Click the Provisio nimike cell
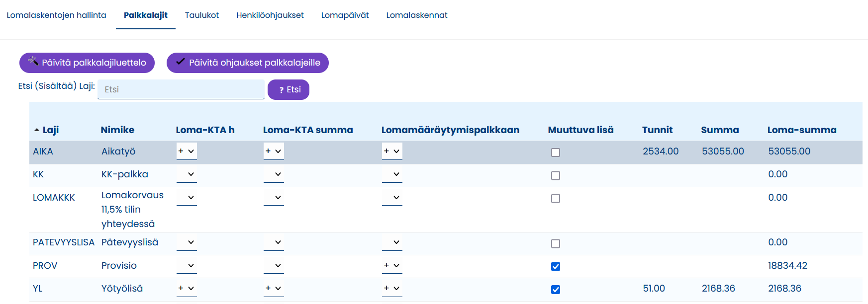Screen dimensions: 868x304 coord(119,266)
